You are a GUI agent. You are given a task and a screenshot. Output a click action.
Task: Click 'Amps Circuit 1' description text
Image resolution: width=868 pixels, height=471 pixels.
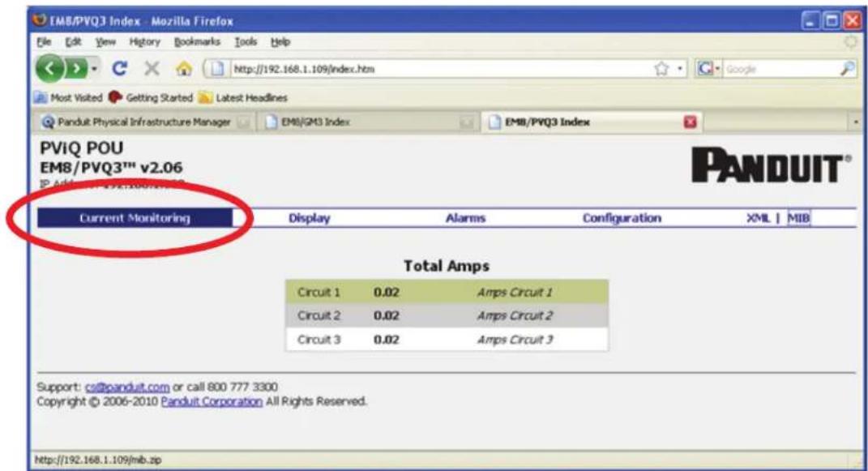(x=515, y=292)
